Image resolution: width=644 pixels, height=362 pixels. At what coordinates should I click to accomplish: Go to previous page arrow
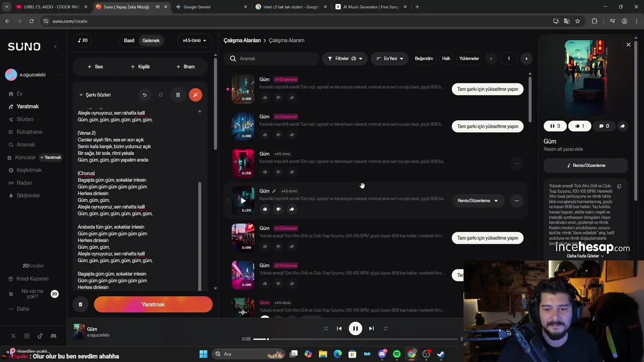(x=491, y=58)
